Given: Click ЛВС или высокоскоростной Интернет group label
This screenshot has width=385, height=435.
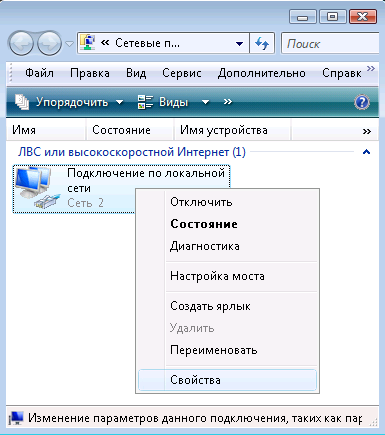Looking at the screenshot, I should [x=132, y=152].
